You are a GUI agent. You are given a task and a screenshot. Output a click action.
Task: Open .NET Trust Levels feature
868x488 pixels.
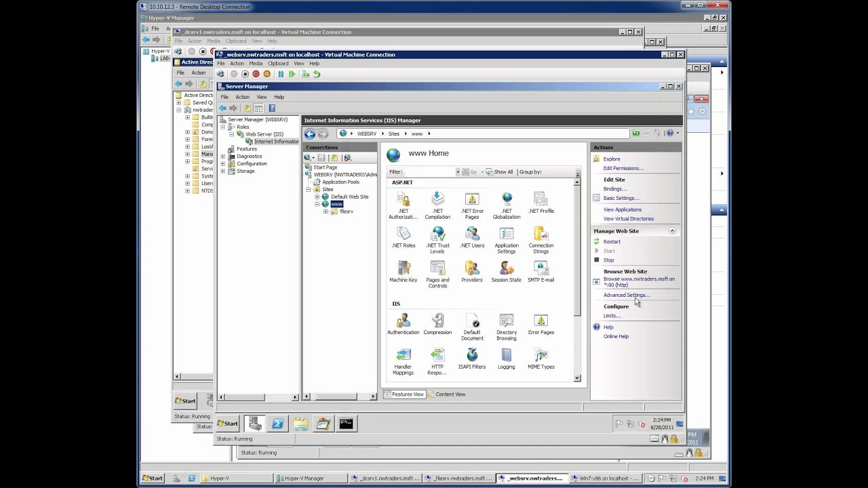pos(437,240)
